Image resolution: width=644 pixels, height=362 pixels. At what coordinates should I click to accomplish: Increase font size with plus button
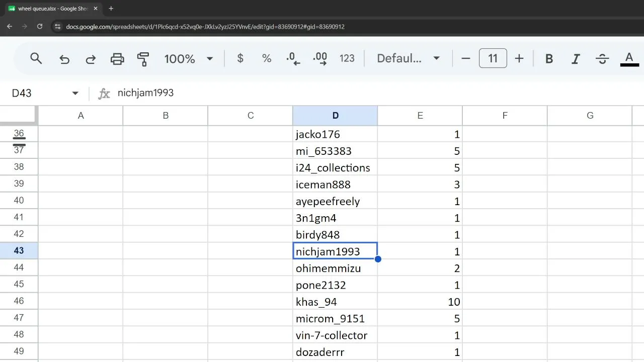click(519, 58)
